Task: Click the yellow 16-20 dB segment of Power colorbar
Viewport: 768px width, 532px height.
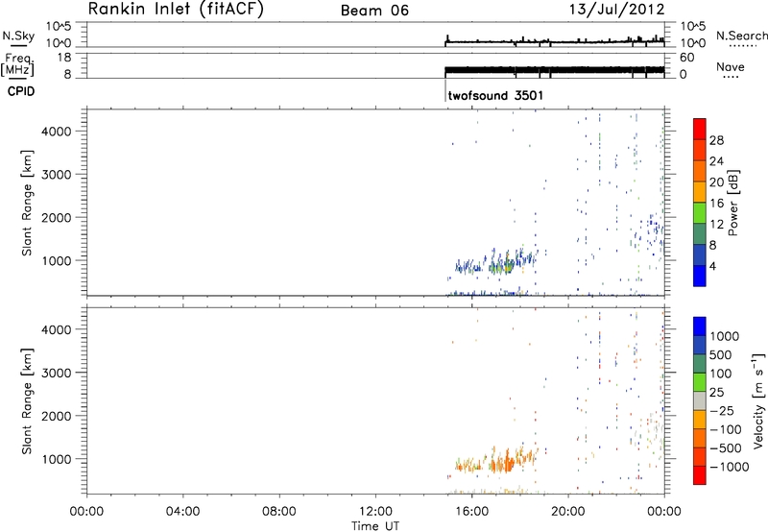Action: point(700,191)
